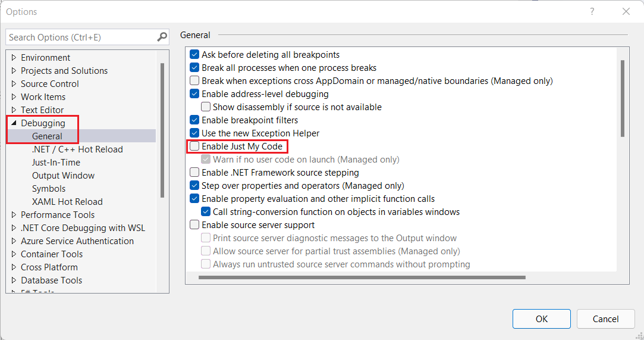This screenshot has width=644, height=340.
Task: Enable the Just My Code checkbox
Action: 194,146
